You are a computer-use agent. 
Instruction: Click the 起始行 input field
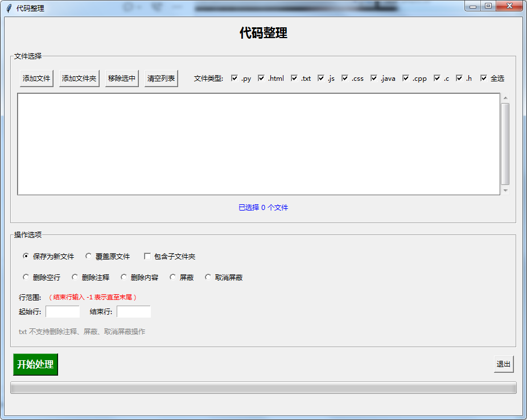63,312
